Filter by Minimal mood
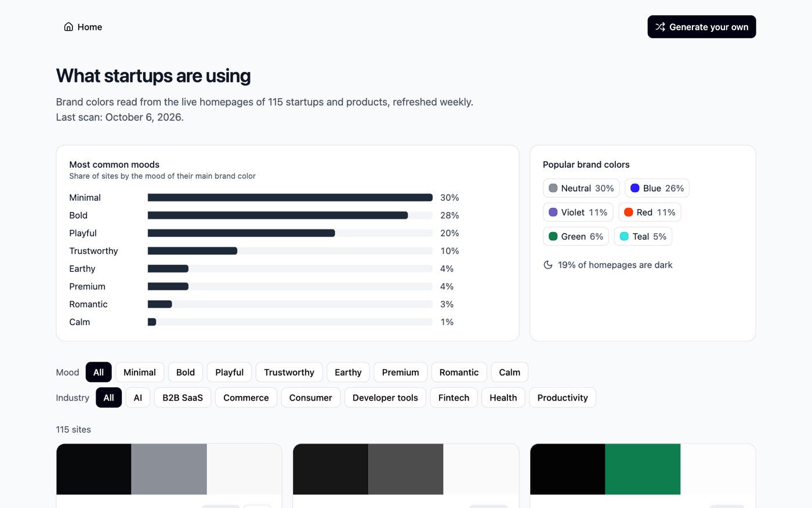This screenshot has width=812, height=508. click(140, 372)
